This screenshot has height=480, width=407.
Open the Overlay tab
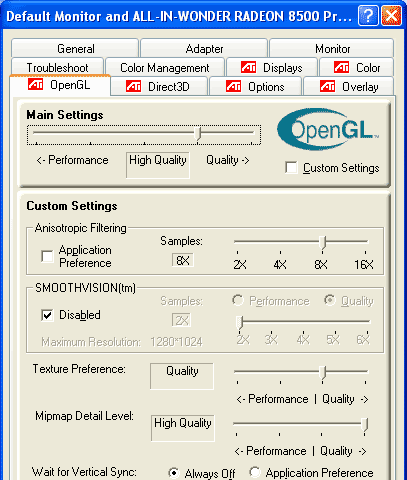pos(349,87)
